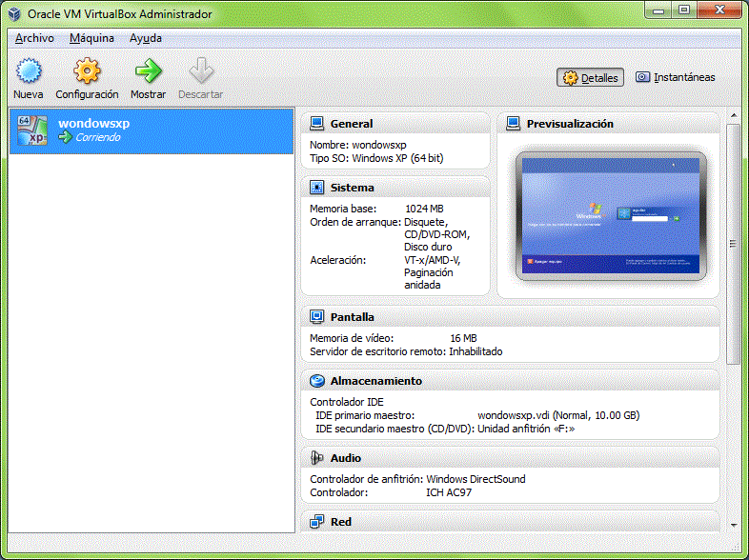This screenshot has height=560, width=749.
Task: Click the Red network icon
Action: click(316, 522)
